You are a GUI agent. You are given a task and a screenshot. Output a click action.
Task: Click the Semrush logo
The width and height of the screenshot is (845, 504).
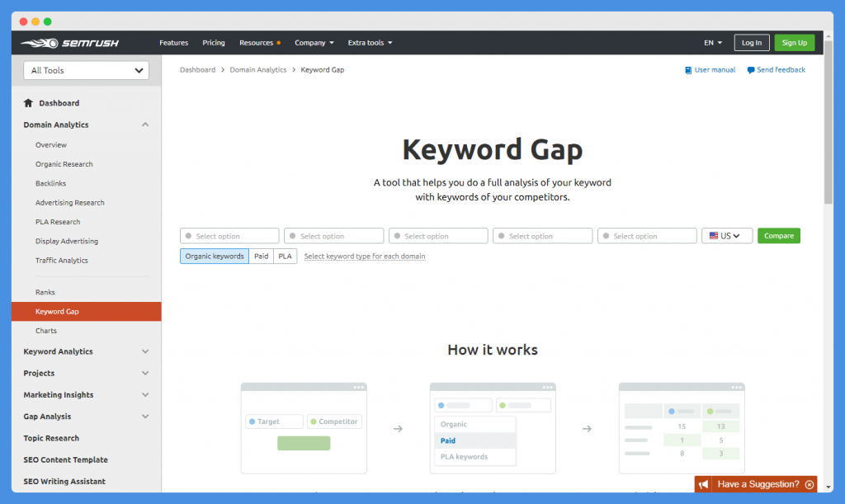click(x=69, y=43)
